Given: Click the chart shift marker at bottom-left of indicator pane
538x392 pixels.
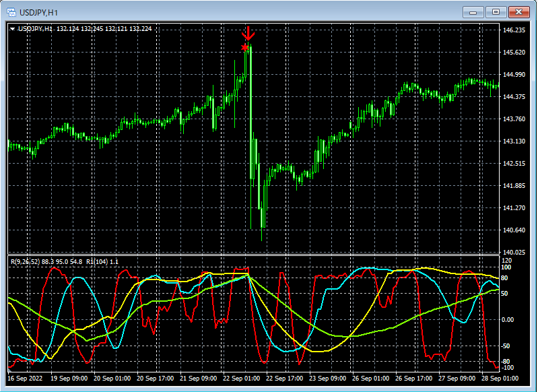Looking at the screenshot, I should (x=10, y=370).
